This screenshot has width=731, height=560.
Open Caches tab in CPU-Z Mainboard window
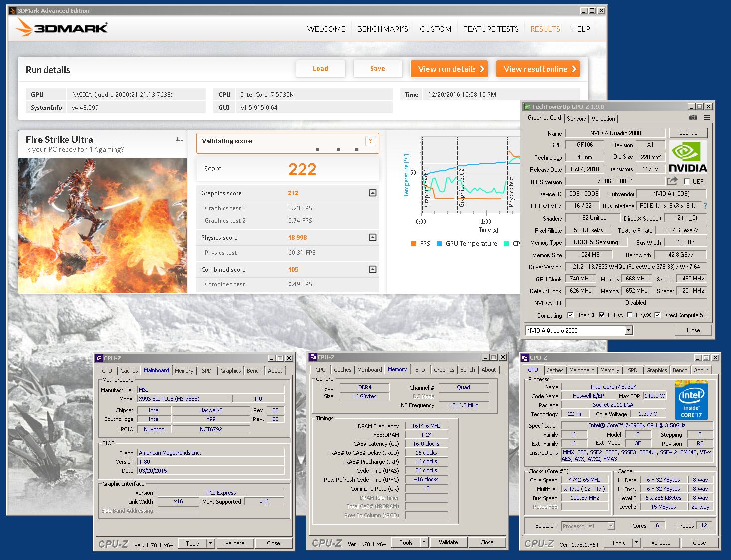[129, 371]
